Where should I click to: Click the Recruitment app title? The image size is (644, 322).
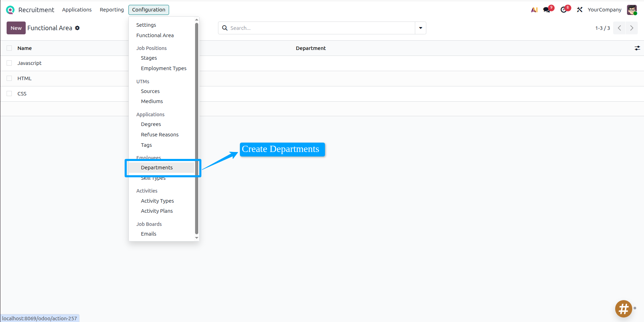pyautogui.click(x=36, y=10)
